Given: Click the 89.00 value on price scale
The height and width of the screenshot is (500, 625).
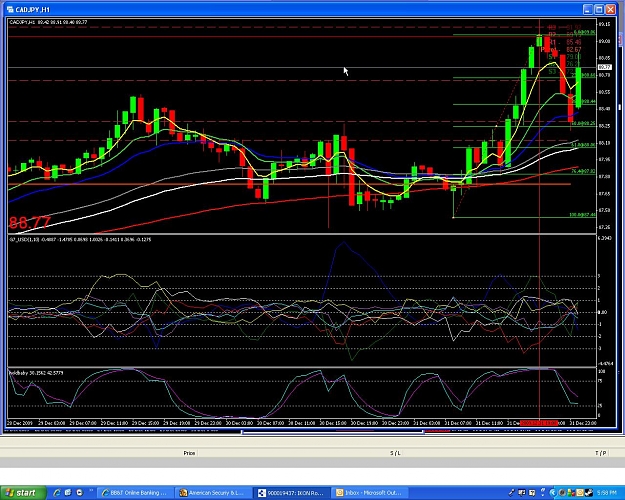Looking at the screenshot, I should click(604, 41).
